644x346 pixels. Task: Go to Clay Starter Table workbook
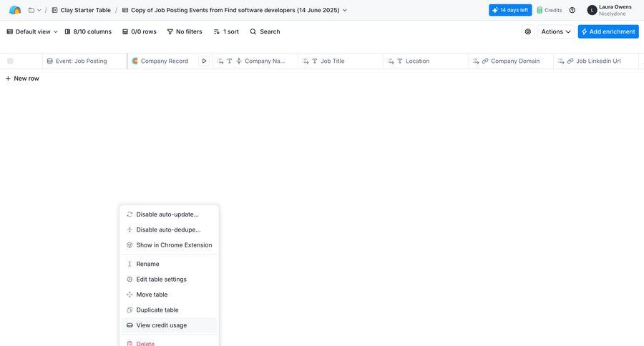point(82,10)
